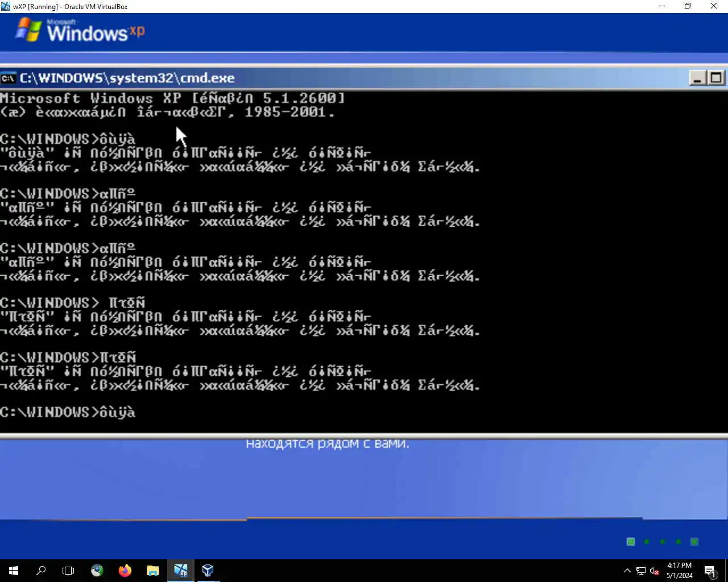Open the clock showing 4:17 PM

[680, 571]
